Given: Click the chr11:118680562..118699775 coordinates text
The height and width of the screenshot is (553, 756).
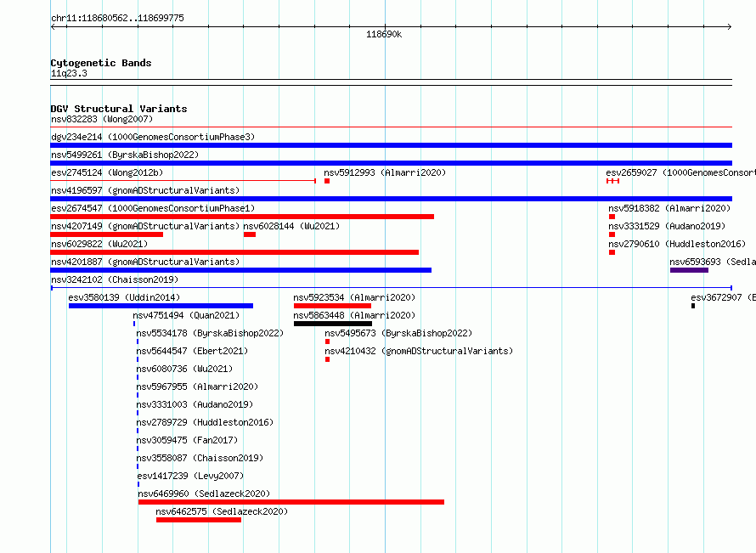Looking at the screenshot, I should (117, 18).
